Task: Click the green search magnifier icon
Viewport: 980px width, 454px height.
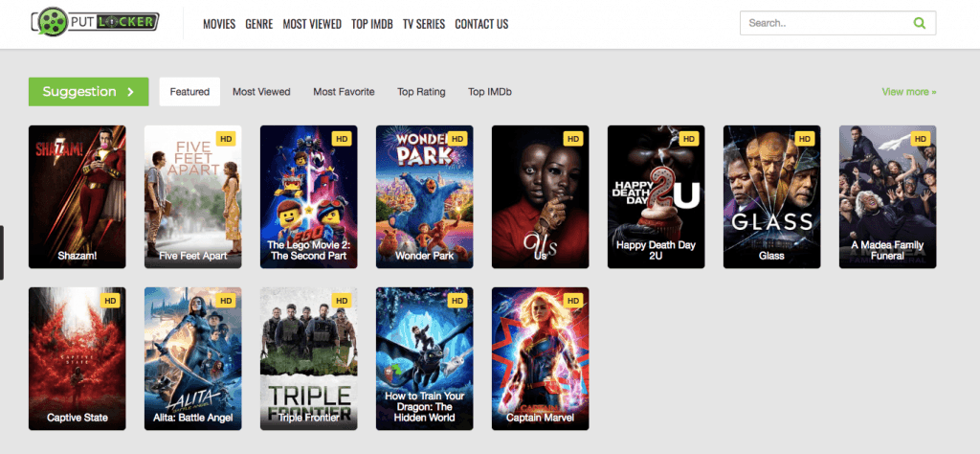Action: (919, 23)
